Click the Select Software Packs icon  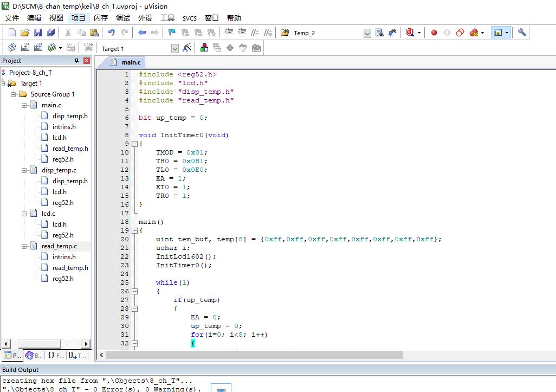[243, 48]
